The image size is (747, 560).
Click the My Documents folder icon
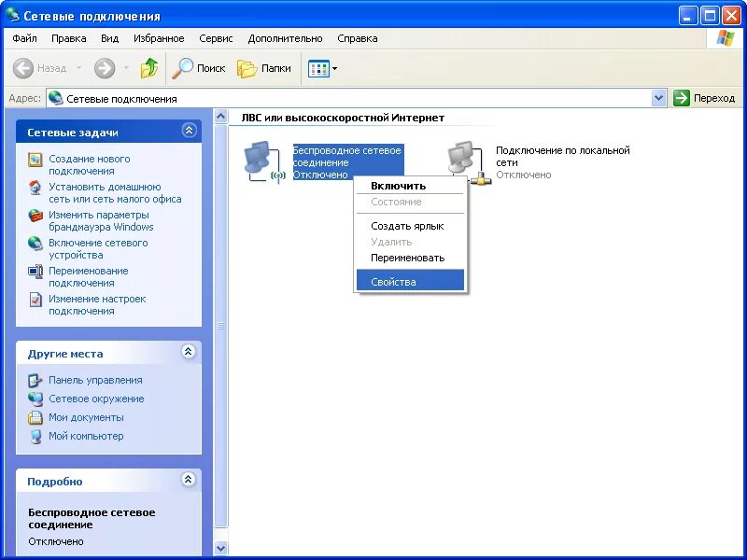coord(35,417)
